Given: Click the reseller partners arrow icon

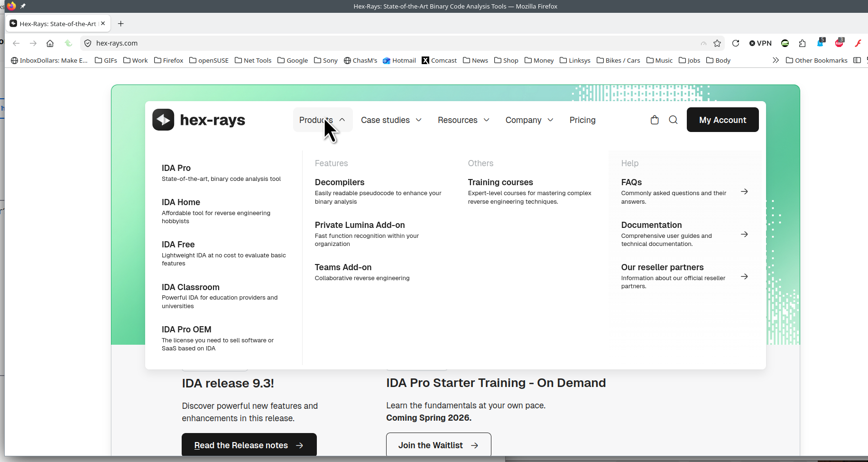Looking at the screenshot, I should tap(744, 276).
